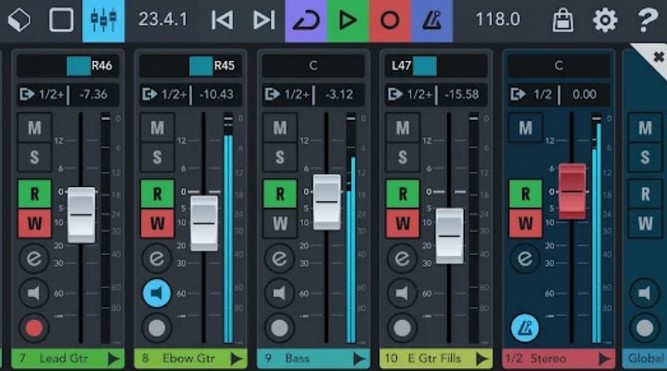Start playback with the green play button

pos(348,20)
